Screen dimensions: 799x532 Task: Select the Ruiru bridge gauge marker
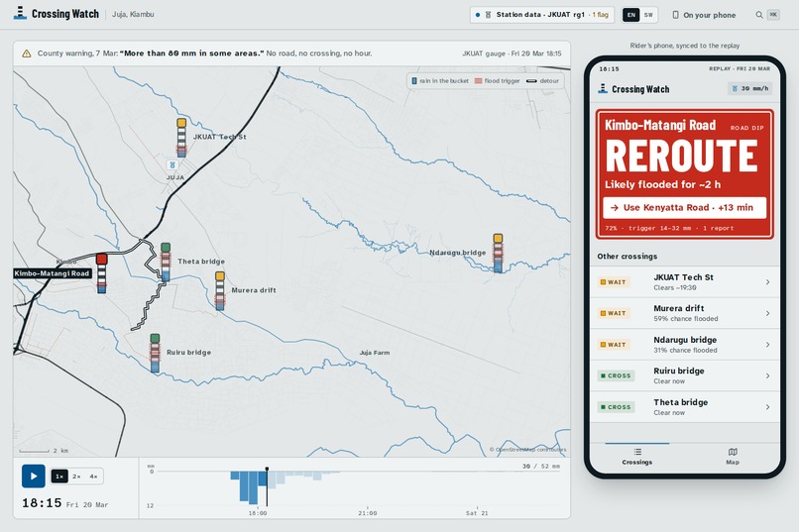click(x=155, y=353)
